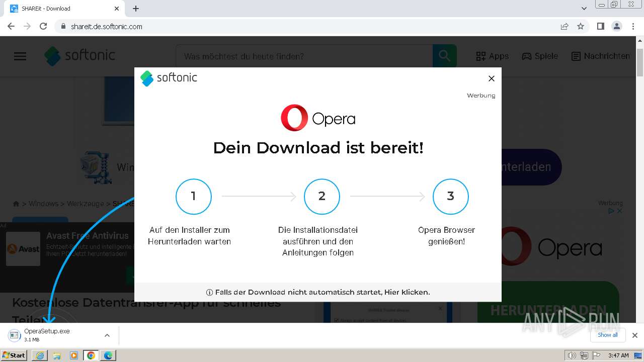The image size is (644, 362).
Task: Click the AdChoices icon on the right ad
Action: pyautogui.click(x=611, y=211)
